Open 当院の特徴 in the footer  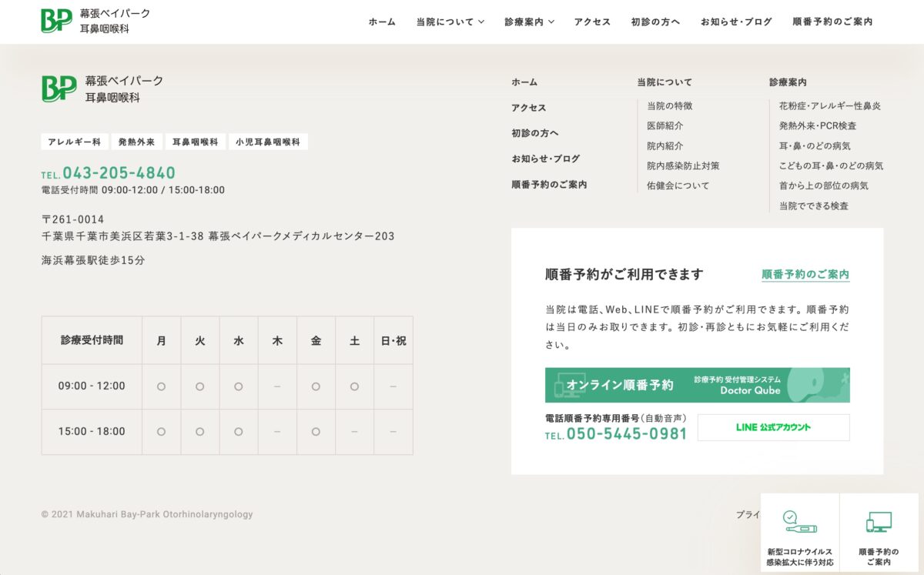pos(670,105)
